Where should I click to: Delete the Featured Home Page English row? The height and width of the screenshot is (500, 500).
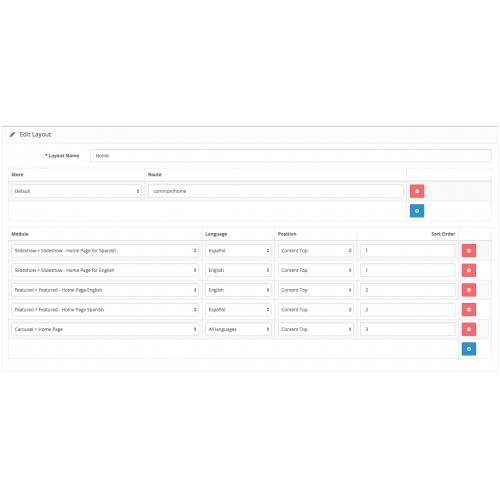tap(469, 290)
